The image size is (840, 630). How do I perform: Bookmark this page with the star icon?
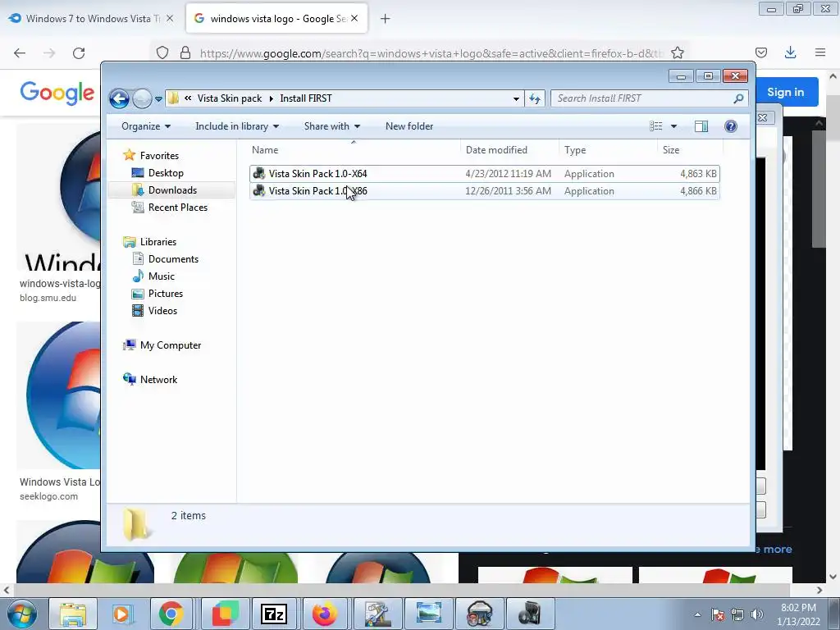point(677,52)
